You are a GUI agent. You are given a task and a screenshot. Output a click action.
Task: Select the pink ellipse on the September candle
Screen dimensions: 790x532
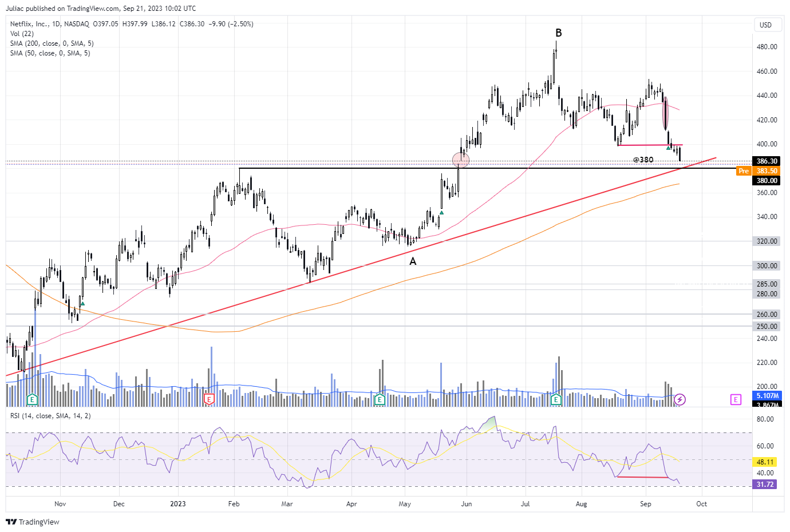pos(665,113)
